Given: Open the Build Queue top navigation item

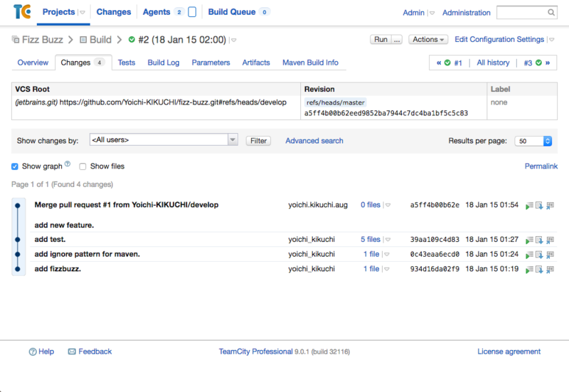Looking at the screenshot, I should 232,12.
